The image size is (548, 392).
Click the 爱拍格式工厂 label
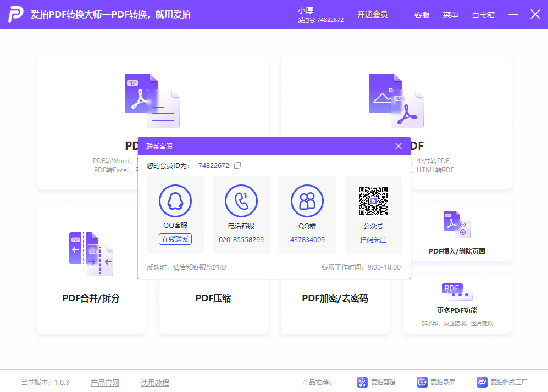pos(509,382)
